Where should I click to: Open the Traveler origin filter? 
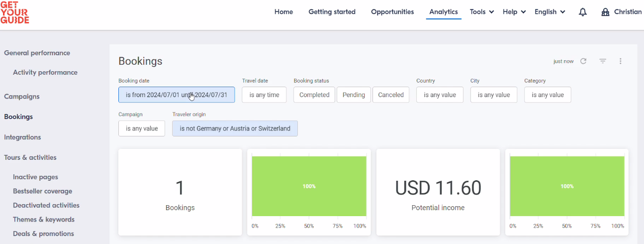pyautogui.click(x=235, y=128)
